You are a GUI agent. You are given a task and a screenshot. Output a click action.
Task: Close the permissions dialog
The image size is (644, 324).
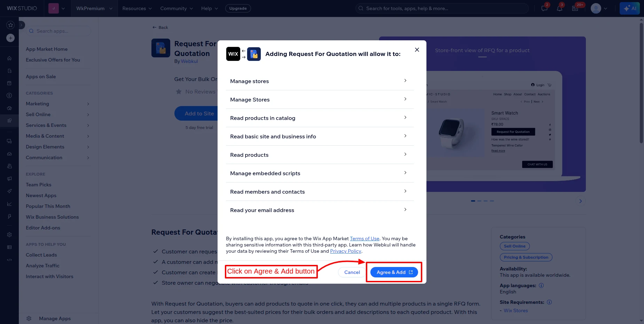(x=417, y=50)
